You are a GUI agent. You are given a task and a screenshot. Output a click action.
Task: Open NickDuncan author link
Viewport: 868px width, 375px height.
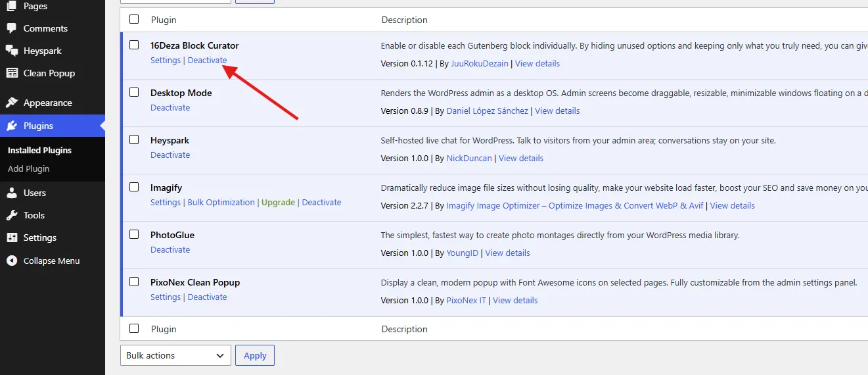469,158
